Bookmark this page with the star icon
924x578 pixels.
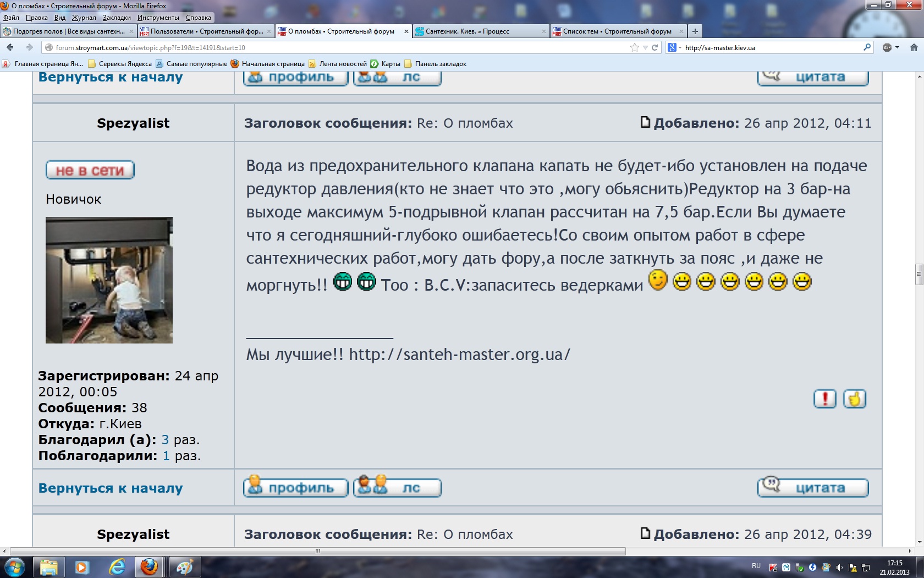click(635, 48)
